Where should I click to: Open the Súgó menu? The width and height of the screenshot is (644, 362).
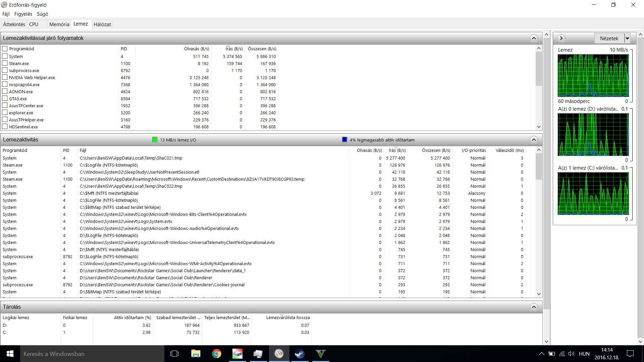click(x=43, y=14)
